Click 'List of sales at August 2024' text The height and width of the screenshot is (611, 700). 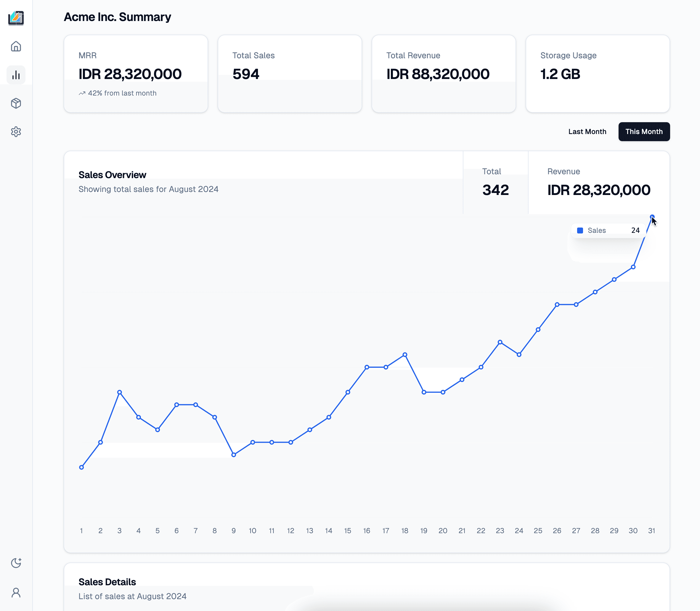point(132,596)
